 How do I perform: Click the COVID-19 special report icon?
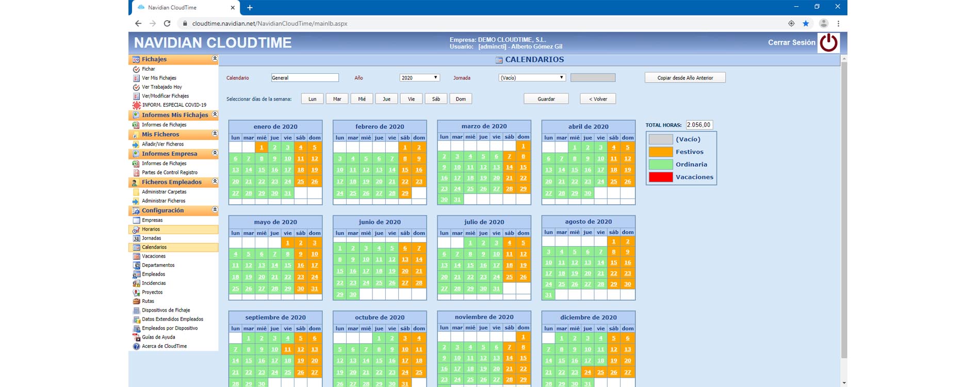click(136, 105)
